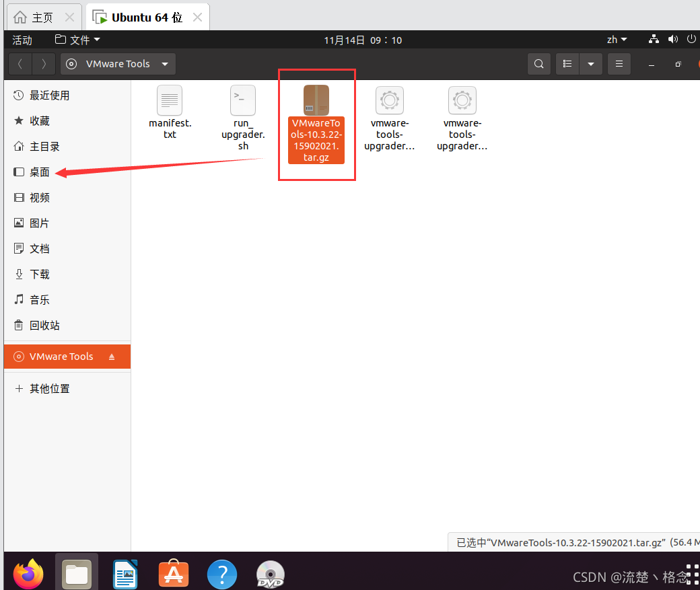
Task: Open the Files app in dock
Action: pyautogui.click(x=77, y=574)
